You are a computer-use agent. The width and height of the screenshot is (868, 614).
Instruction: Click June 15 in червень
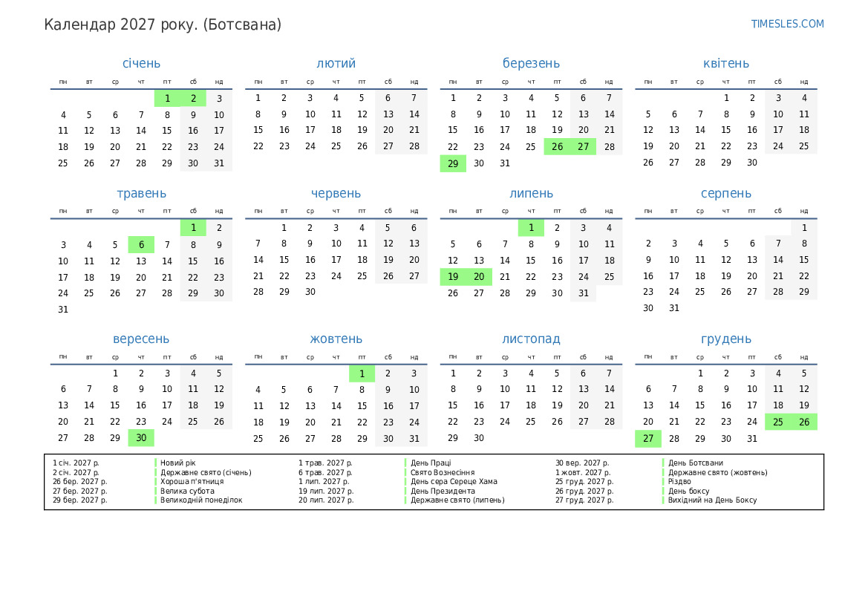coord(284,260)
